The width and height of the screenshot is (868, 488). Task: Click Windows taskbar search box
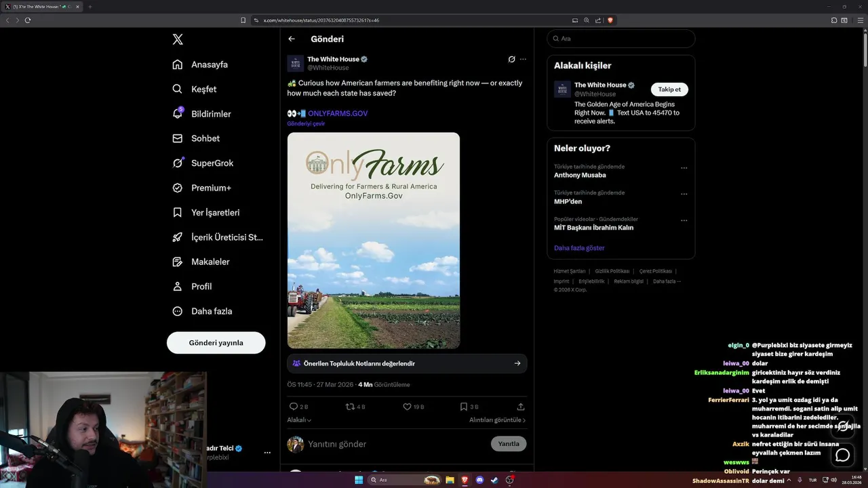[405, 480]
